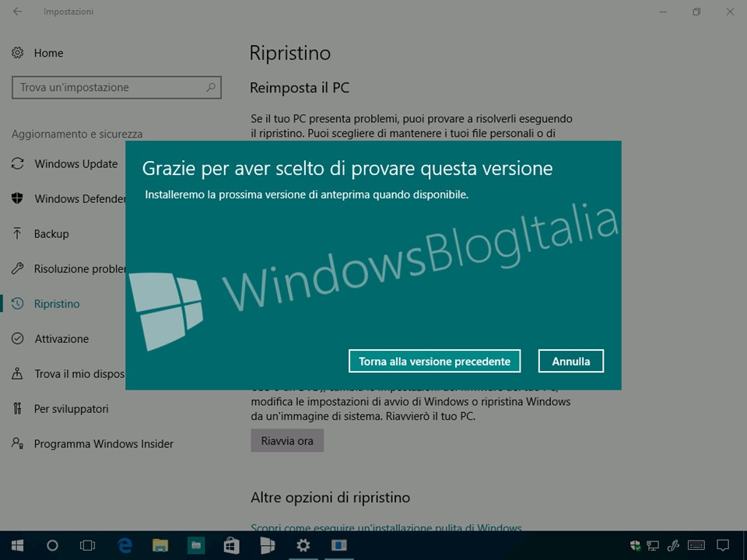Click the Reimposta il PC heading
747x560 pixels.
click(300, 88)
